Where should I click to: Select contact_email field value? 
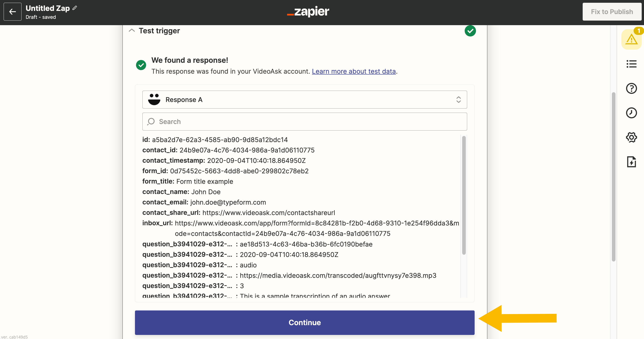[x=228, y=202]
